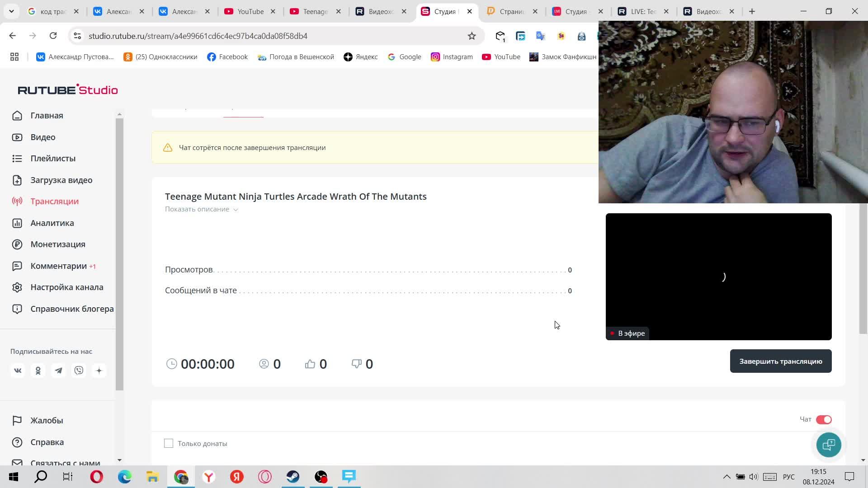Open the support chat bubble icon

(x=828, y=445)
